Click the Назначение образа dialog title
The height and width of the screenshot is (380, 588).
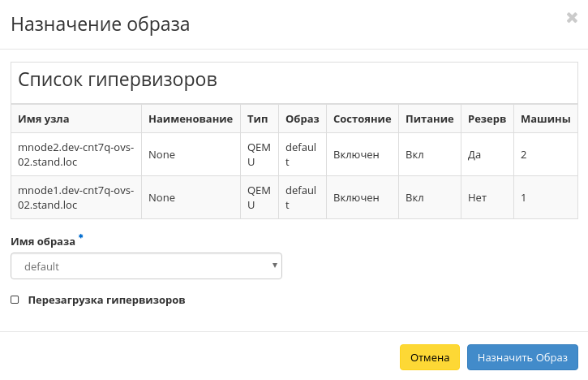[x=100, y=24]
